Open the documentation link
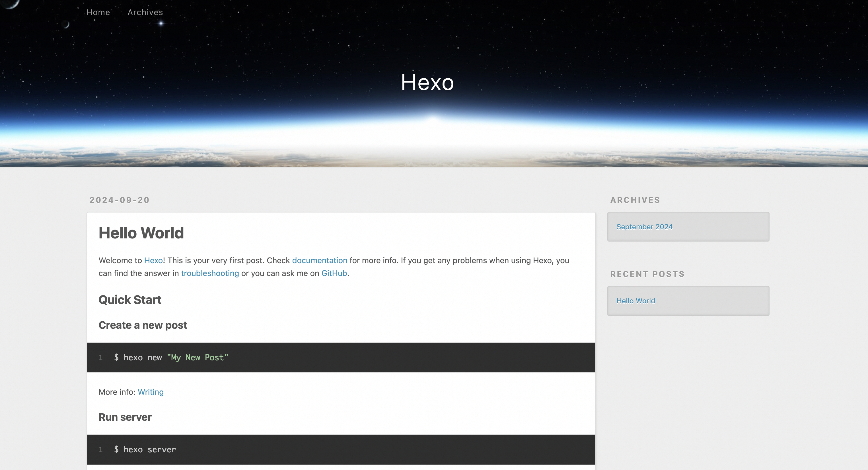 tap(319, 261)
